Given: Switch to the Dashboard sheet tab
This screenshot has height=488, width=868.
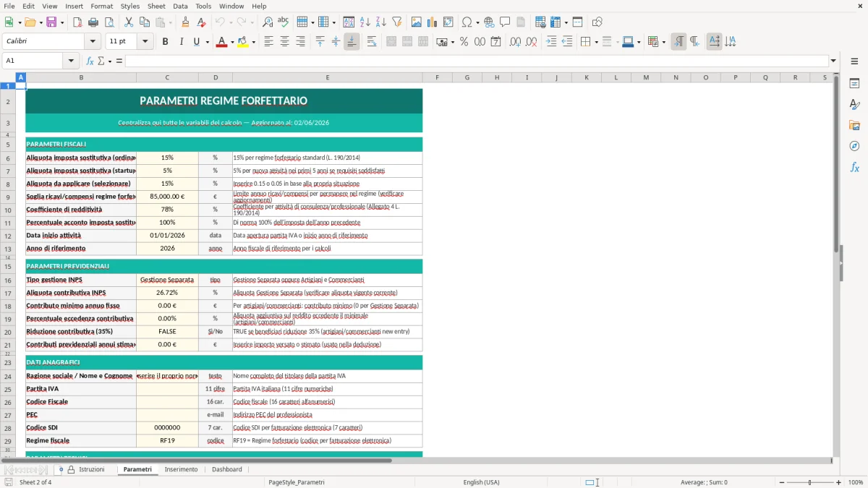Looking at the screenshot, I should tap(227, 469).
